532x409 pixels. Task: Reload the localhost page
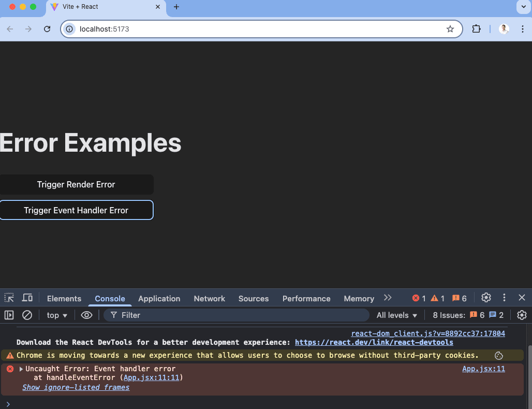[47, 29]
